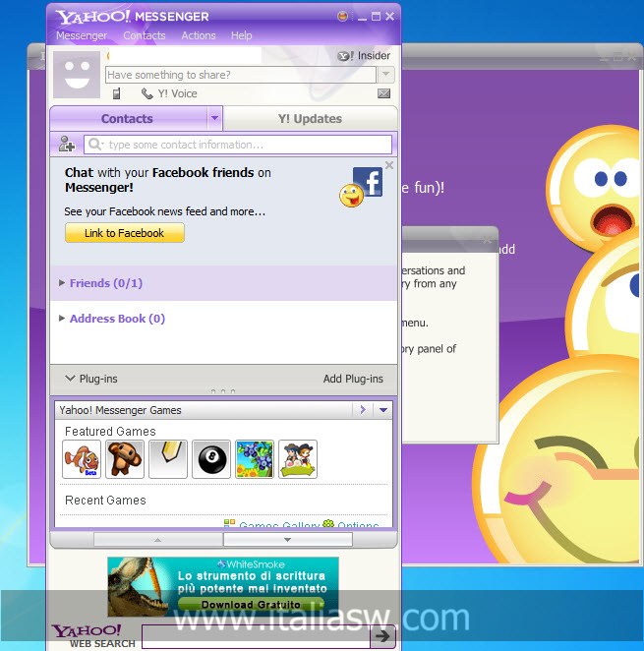
Task: Open the blueberries farm featured game
Action: click(x=255, y=459)
